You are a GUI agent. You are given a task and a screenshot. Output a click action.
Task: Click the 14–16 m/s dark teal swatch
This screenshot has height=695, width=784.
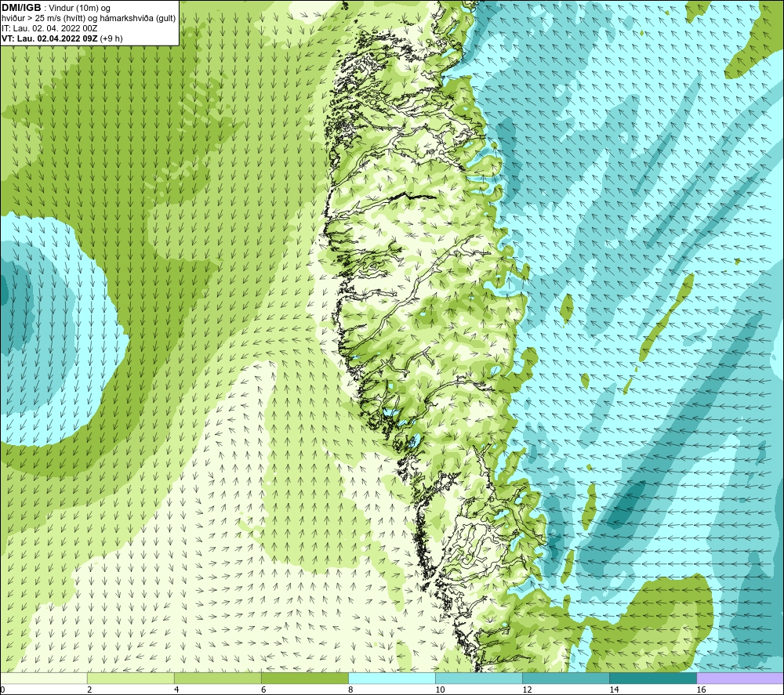(653, 678)
